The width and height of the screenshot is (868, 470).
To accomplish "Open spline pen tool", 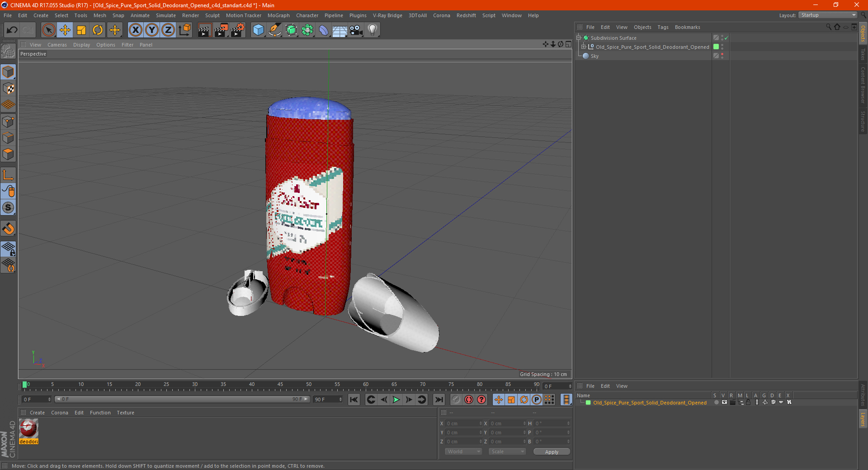I will point(275,30).
